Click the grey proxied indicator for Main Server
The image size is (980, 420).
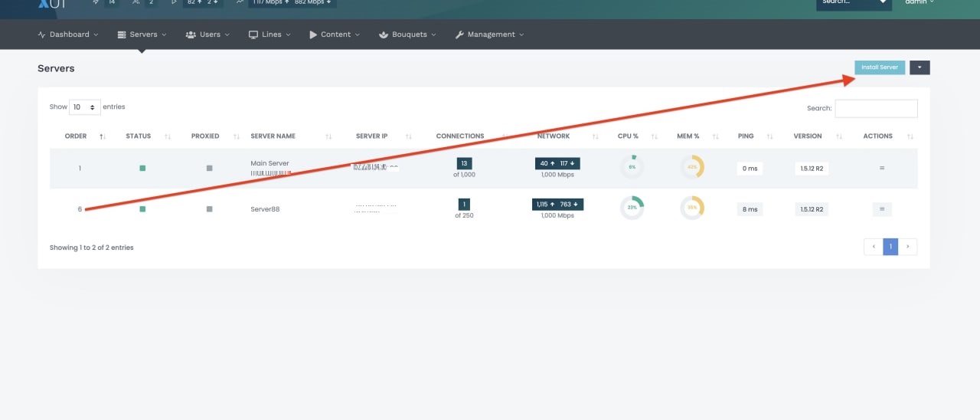pos(209,168)
